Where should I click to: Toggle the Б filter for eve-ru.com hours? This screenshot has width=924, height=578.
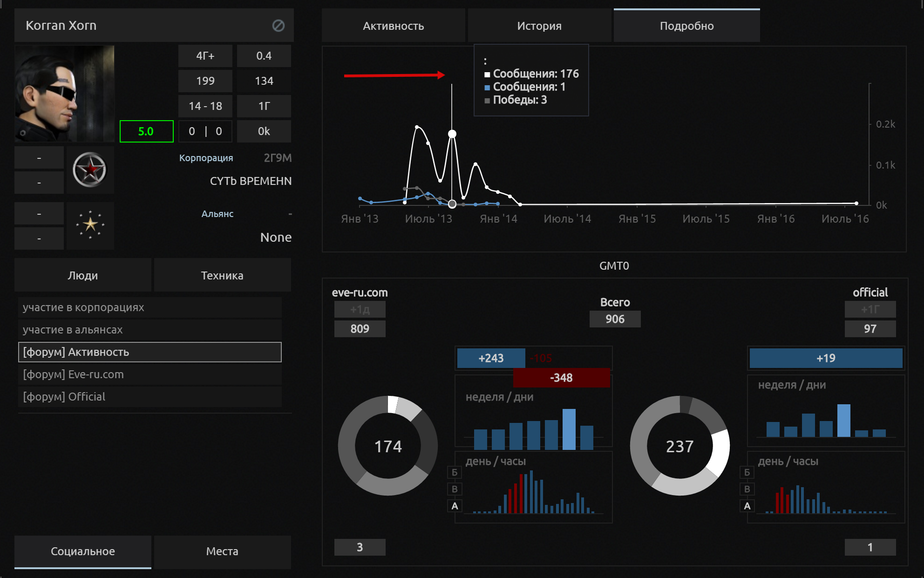tap(455, 472)
